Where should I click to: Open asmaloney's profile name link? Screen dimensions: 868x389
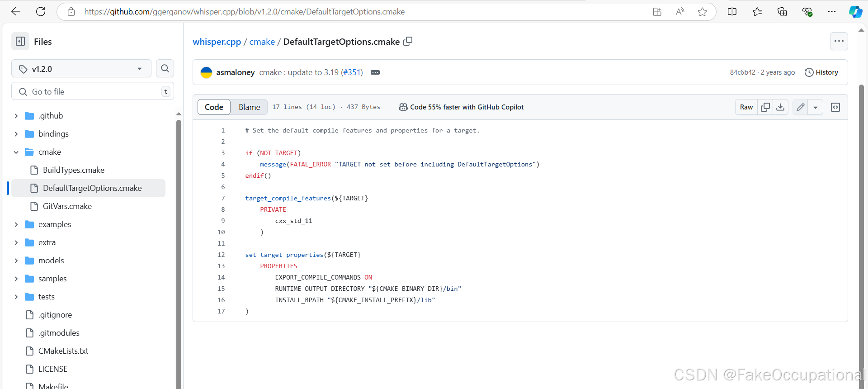click(x=236, y=72)
